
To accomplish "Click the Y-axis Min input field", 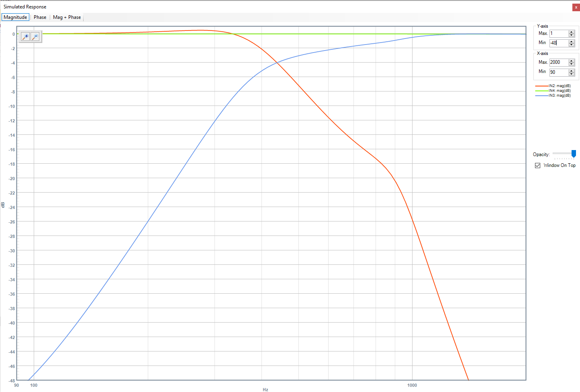I will (x=559, y=43).
